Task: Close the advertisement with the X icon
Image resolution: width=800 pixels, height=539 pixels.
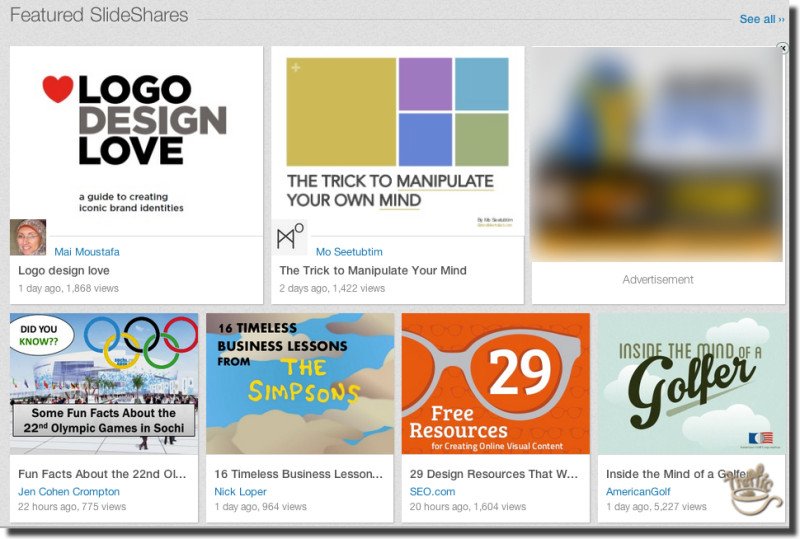Action: [x=783, y=48]
